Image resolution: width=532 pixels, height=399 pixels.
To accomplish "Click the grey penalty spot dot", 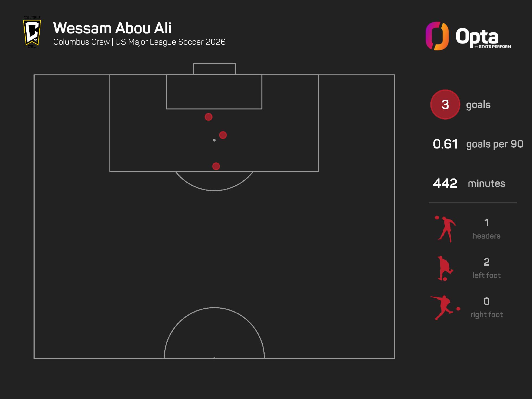I will tap(214, 140).
